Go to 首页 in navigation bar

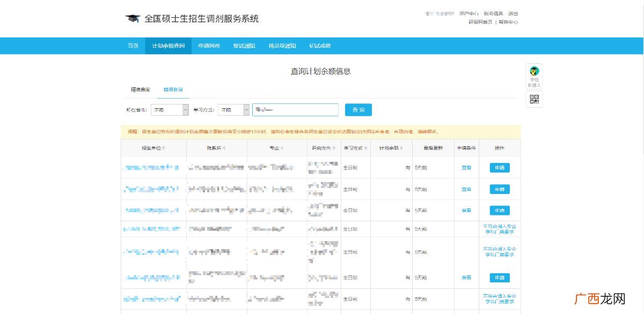(x=133, y=46)
